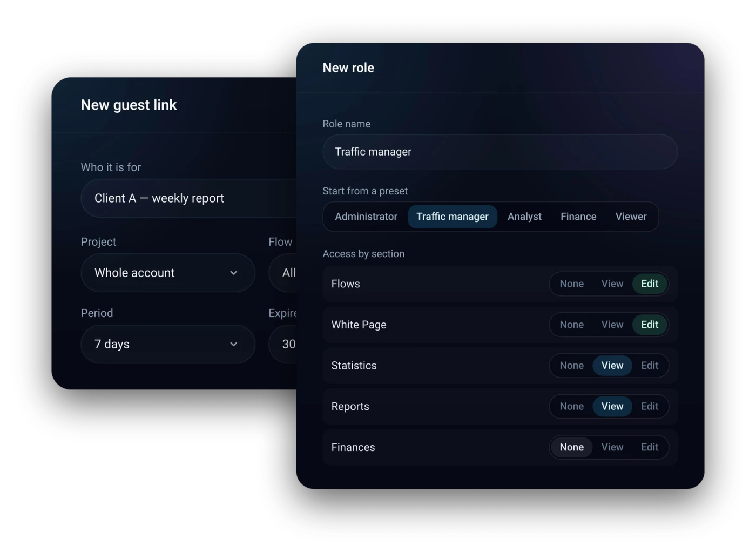Enable Edit access for Statistics
Viewport: 756px width, 559px height.
coord(650,366)
